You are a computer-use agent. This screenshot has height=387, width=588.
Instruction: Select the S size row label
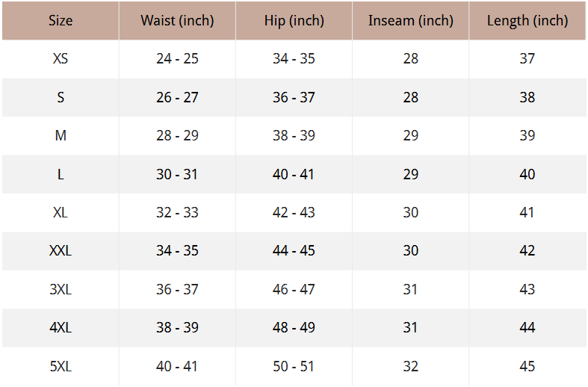click(61, 97)
